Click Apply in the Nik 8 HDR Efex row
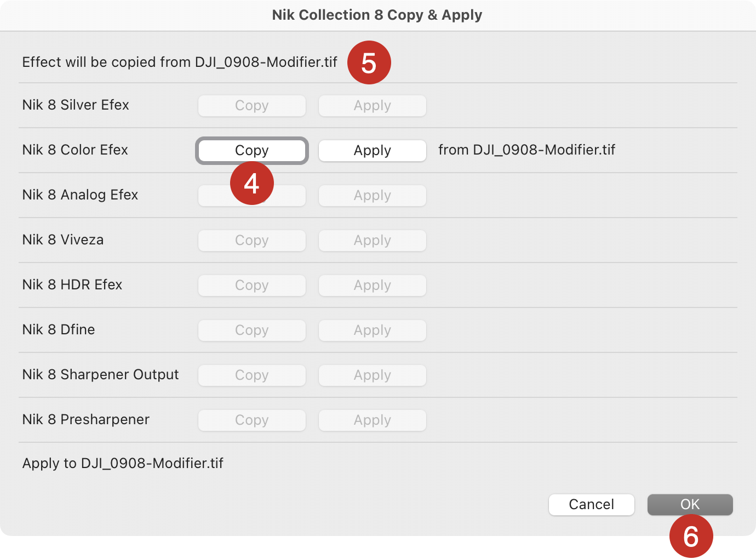Viewport: 756px width, 559px height. tap(373, 286)
